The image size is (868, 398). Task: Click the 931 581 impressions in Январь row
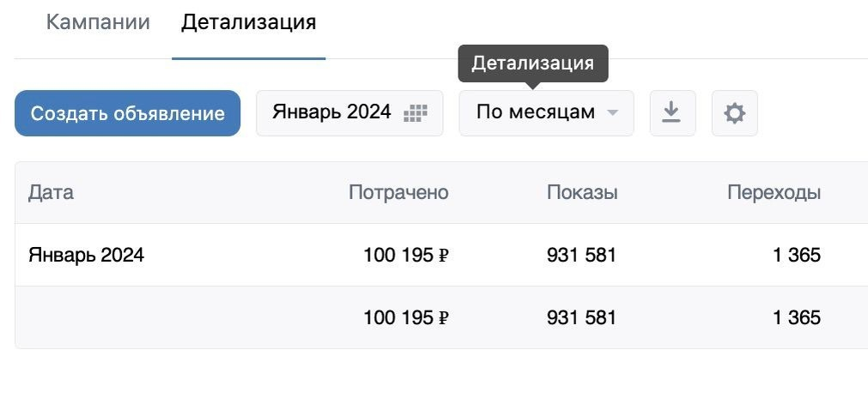click(581, 256)
